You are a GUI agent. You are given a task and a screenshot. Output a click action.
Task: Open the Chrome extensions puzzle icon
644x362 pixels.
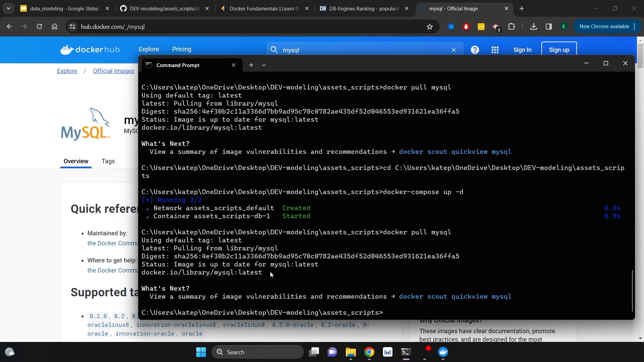click(x=512, y=26)
